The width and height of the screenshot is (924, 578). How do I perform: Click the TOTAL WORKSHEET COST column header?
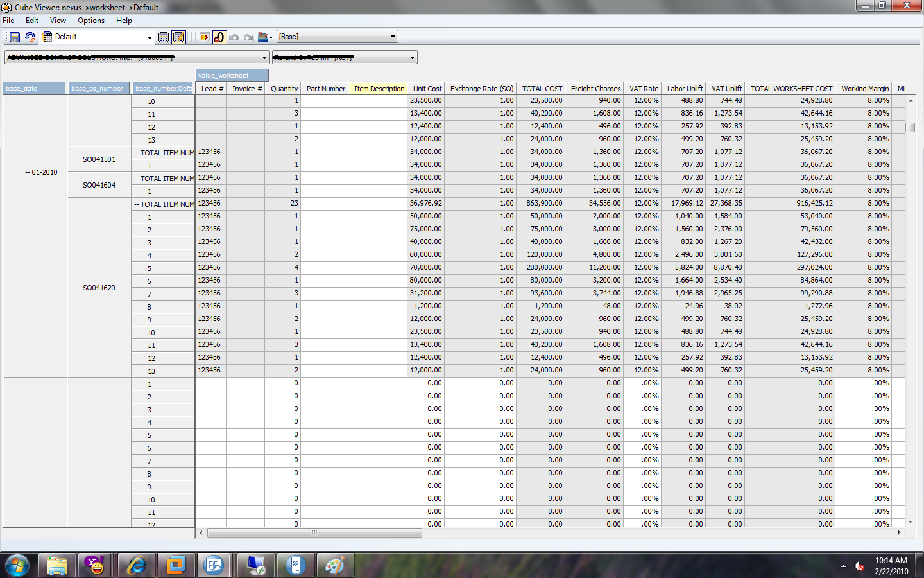(791, 89)
